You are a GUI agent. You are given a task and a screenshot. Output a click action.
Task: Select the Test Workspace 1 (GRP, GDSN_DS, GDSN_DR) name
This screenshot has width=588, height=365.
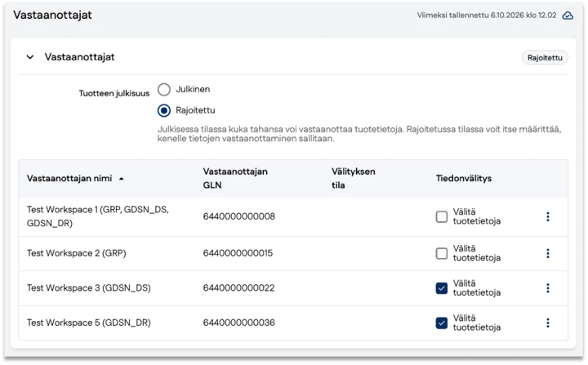97,216
